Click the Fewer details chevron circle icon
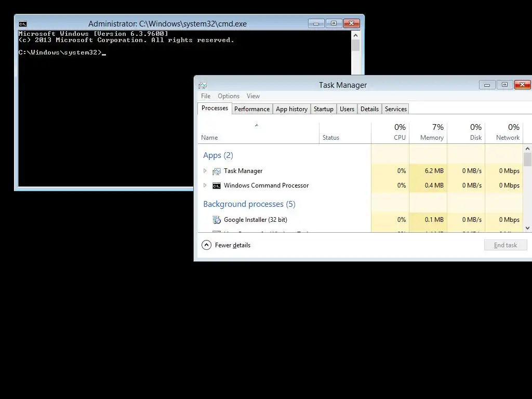 coord(206,245)
